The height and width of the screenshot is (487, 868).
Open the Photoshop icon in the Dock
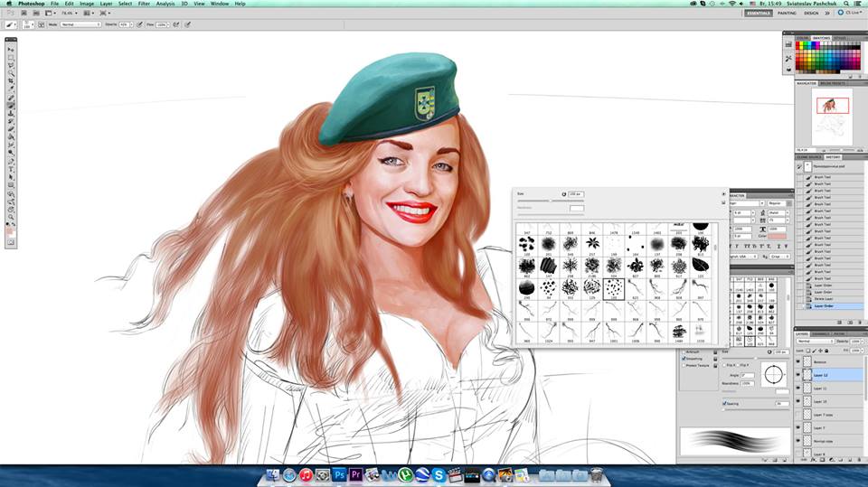tap(339, 475)
